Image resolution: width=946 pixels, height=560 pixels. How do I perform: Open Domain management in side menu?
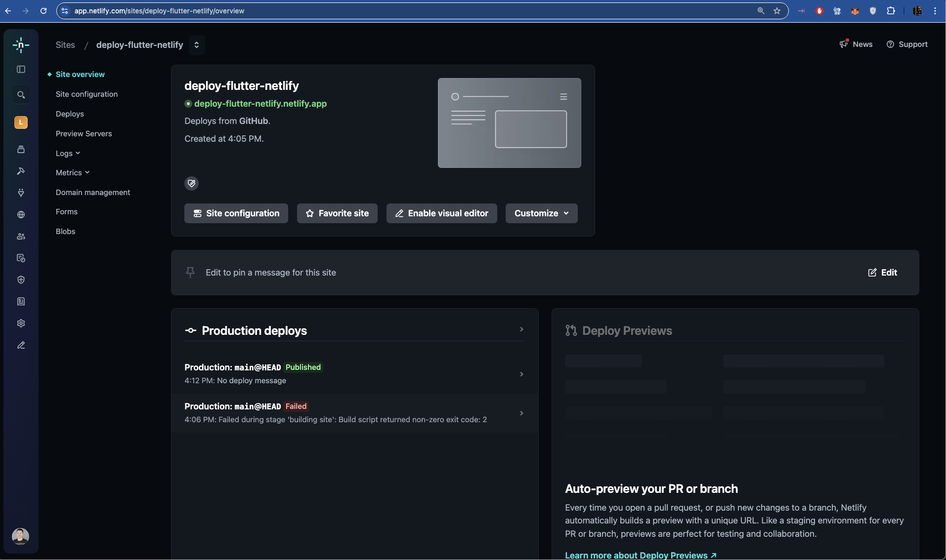[x=93, y=193]
